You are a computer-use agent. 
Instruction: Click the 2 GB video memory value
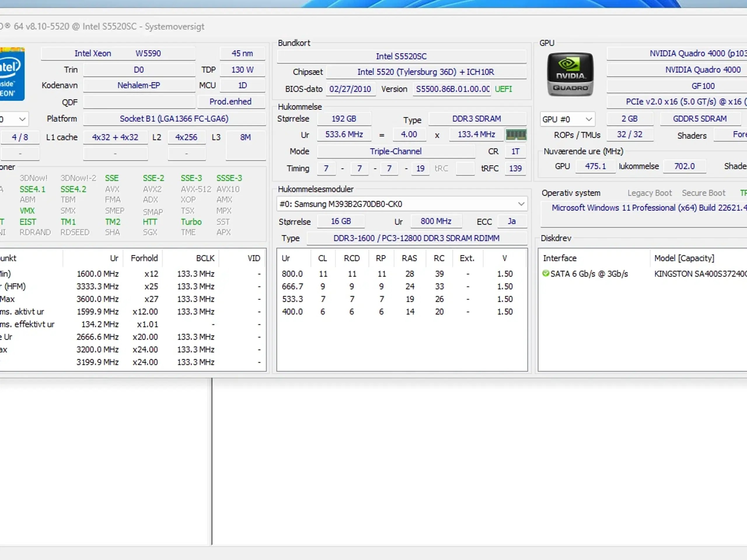(630, 119)
